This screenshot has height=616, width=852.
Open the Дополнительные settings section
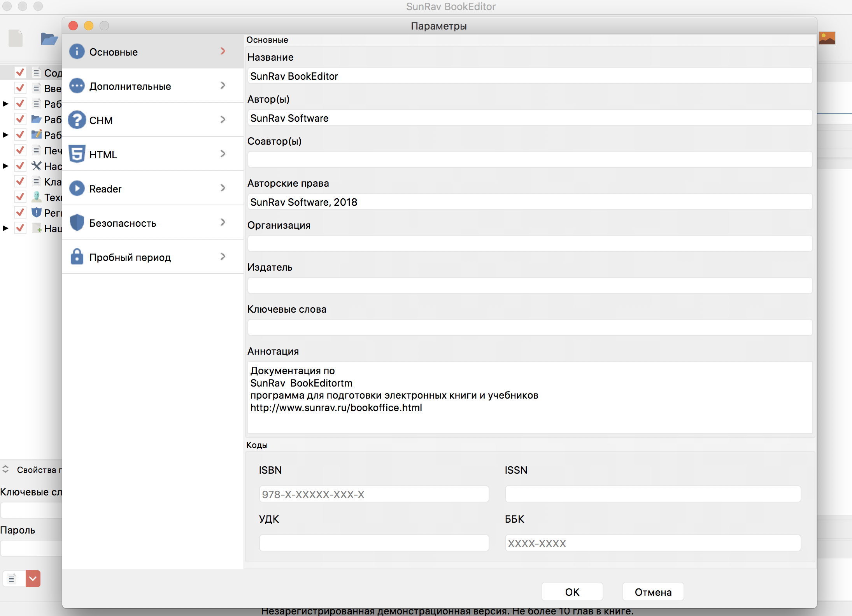[153, 86]
